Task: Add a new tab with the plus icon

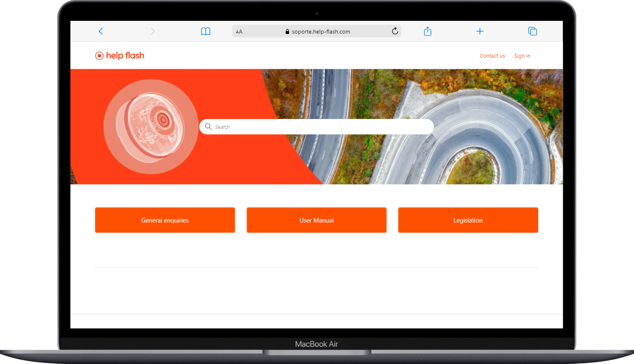Action: 480,31
